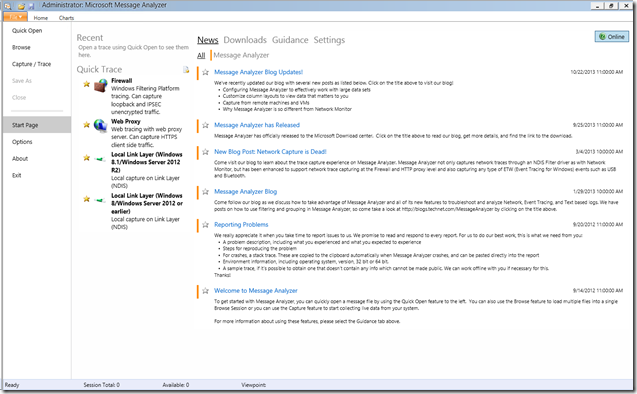The width and height of the screenshot is (637, 394).
Task: Open the Downloads tab
Action: click(x=245, y=40)
